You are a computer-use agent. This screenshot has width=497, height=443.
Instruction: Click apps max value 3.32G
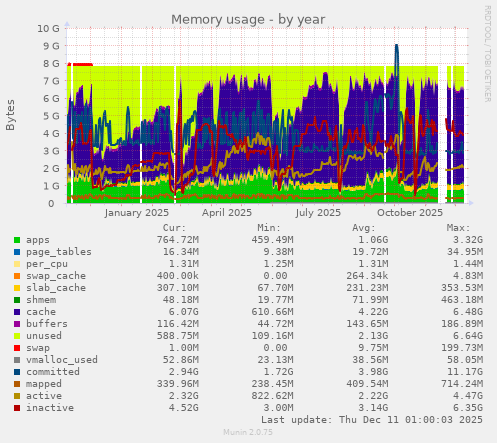click(x=468, y=240)
